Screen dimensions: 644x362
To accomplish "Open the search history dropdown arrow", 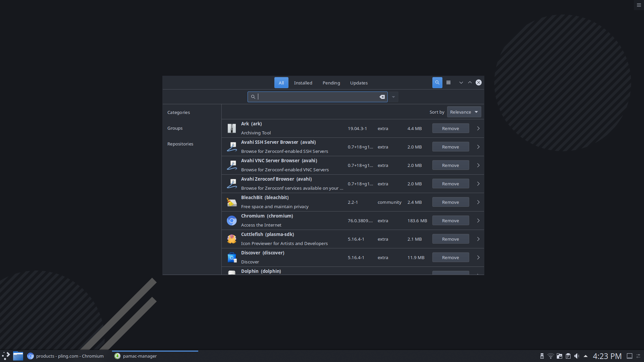I will pos(393,97).
